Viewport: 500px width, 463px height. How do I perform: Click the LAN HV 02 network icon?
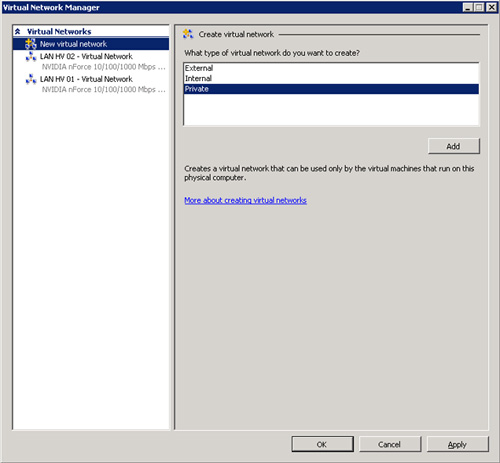[x=31, y=57]
